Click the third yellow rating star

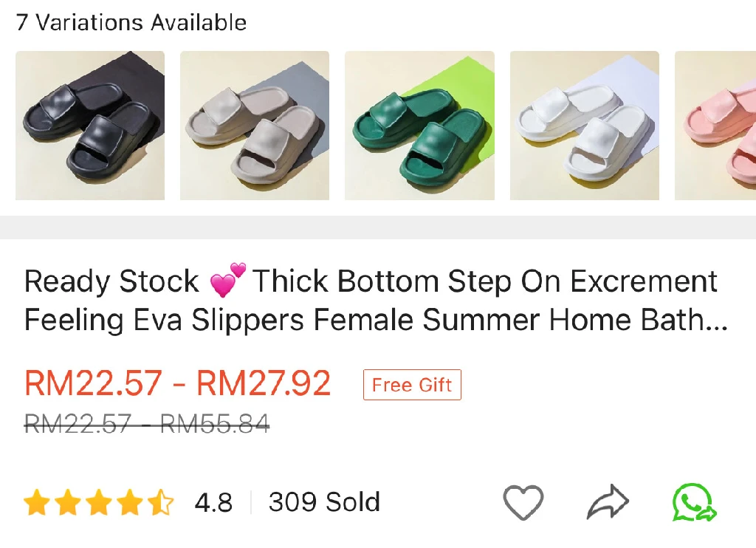point(98,504)
